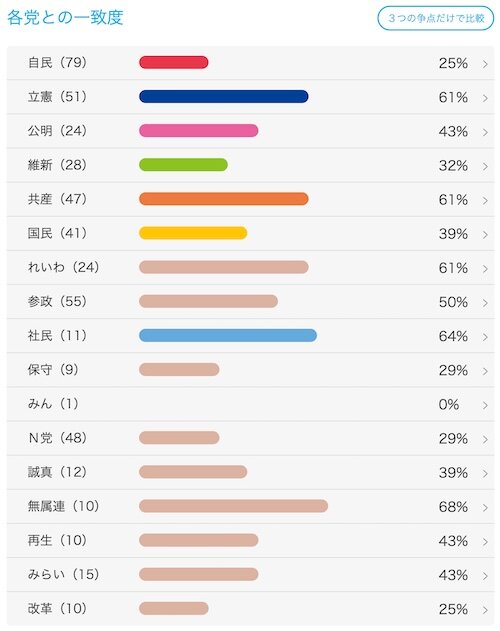Select the 61% value for 立憲

(453, 97)
